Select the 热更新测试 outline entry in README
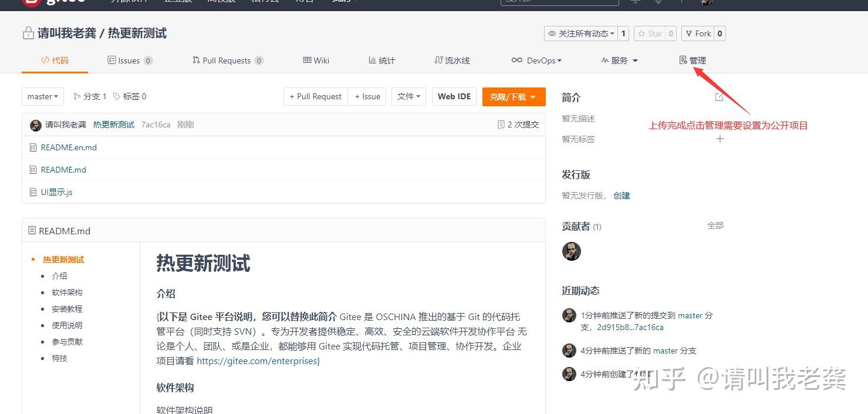The width and height of the screenshot is (868, 414). [64, 259]
